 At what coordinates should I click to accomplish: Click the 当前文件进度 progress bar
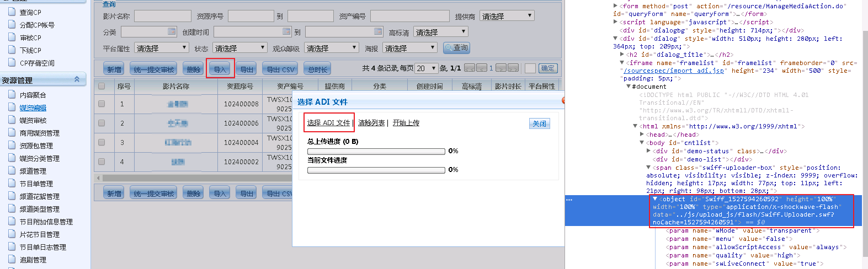pos(376,170)
